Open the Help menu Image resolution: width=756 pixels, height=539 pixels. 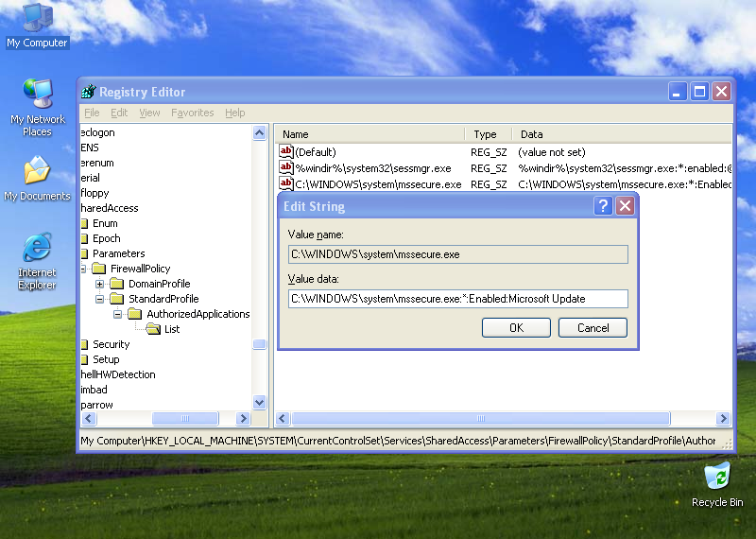[x=234, y=113]
